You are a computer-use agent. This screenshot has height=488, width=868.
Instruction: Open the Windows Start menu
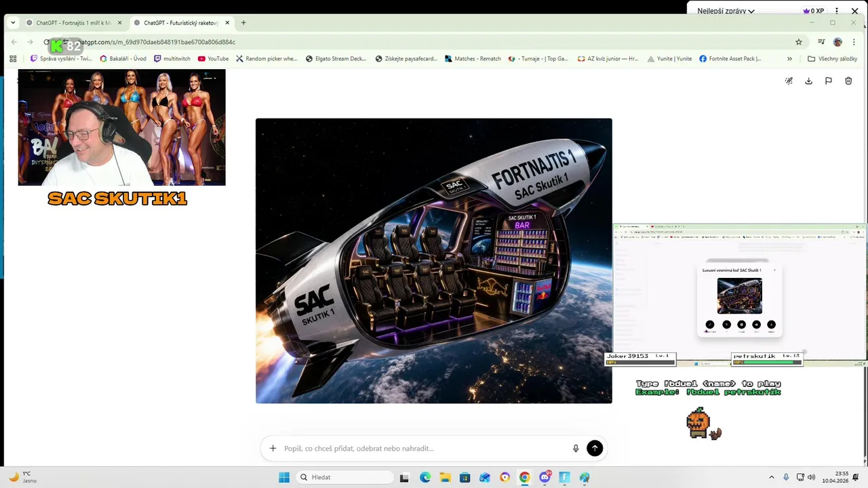(x=283, y=477)
